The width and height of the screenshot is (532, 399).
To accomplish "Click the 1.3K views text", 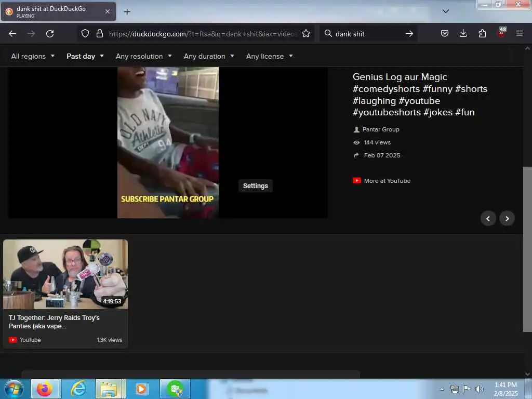I will 109,340.
